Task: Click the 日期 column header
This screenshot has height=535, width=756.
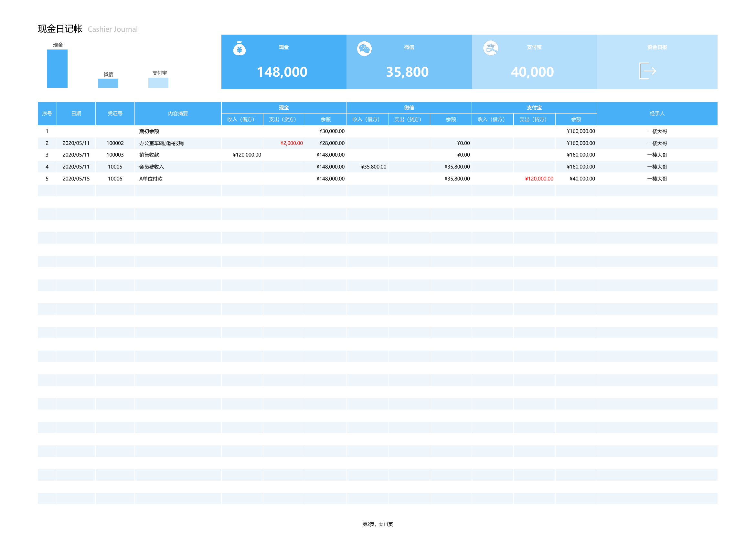Action: pyautogui.click(x=76, y=113)
